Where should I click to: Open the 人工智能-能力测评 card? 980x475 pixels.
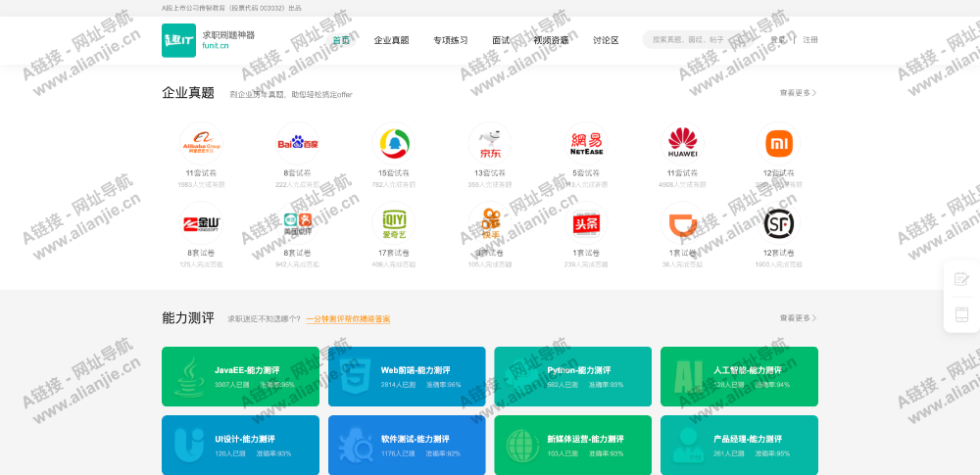(739, 377)
